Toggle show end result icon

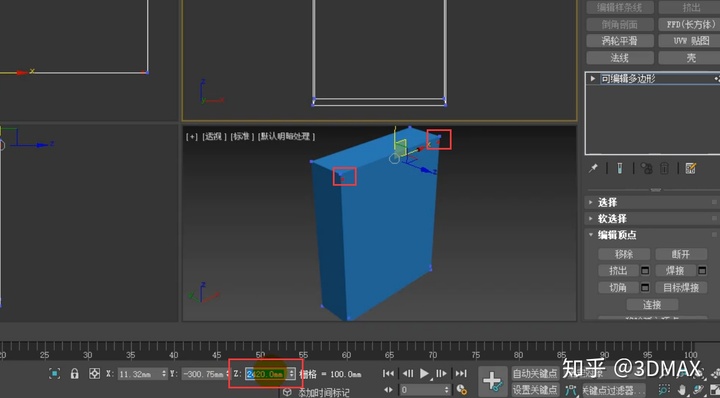(619, 168)
